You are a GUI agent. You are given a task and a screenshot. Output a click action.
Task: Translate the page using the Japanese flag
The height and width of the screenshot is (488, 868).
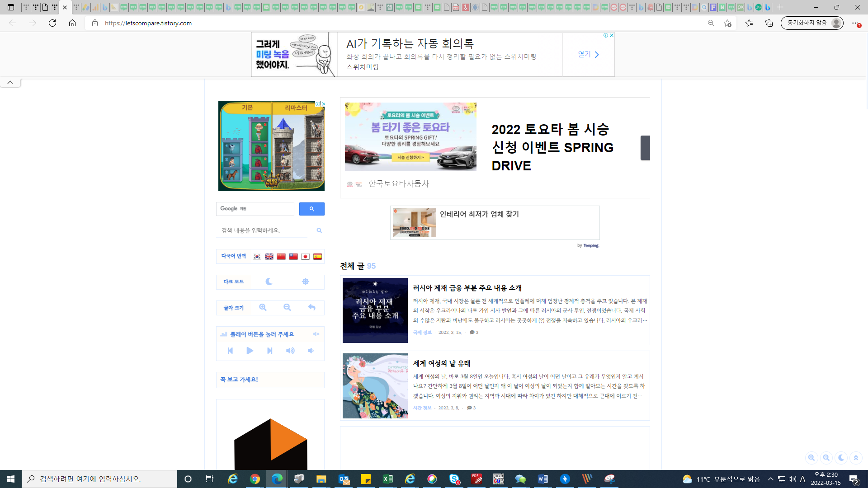coord(305,256)
